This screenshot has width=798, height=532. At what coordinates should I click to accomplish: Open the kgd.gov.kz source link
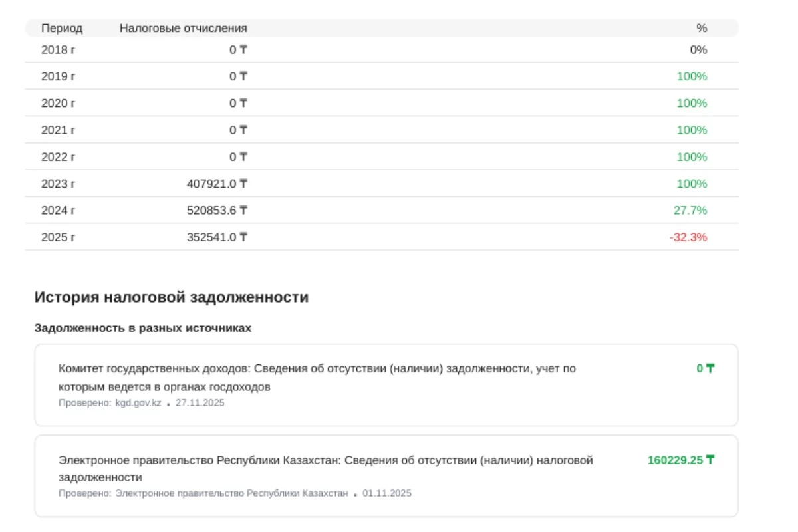click(x=139, y=403)
